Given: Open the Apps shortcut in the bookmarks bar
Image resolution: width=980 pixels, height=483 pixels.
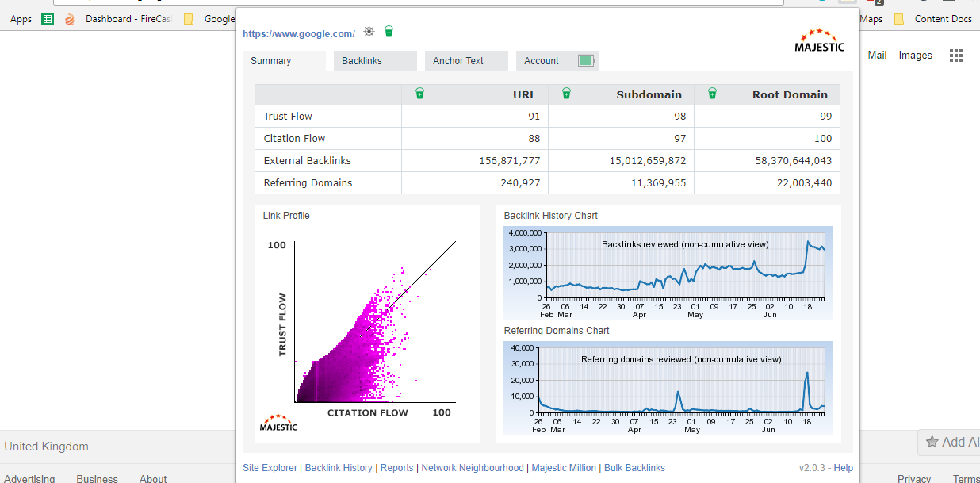Looking at the screenshot, I should pyautogui.click(x=21, y=19).
